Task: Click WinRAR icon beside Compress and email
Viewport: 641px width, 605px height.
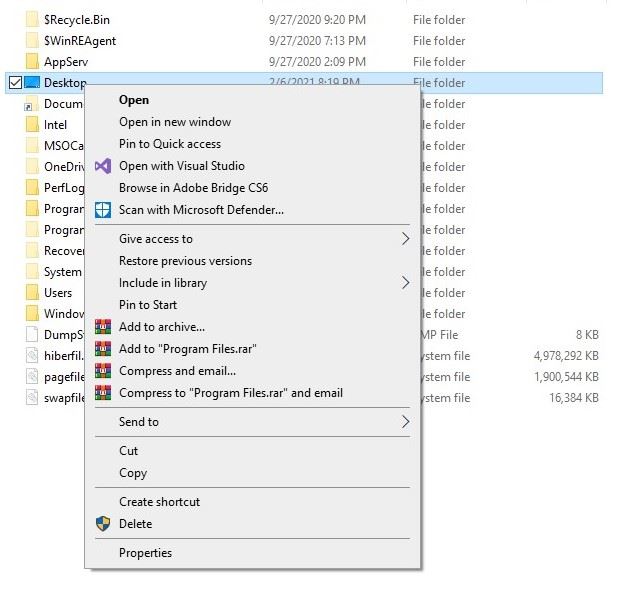Action: coord(103,371)
